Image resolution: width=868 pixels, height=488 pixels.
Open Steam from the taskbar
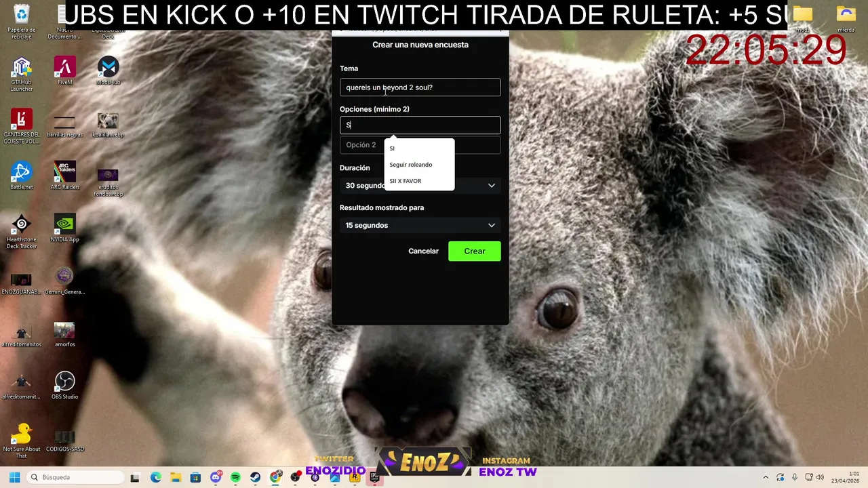click(256, 477)
